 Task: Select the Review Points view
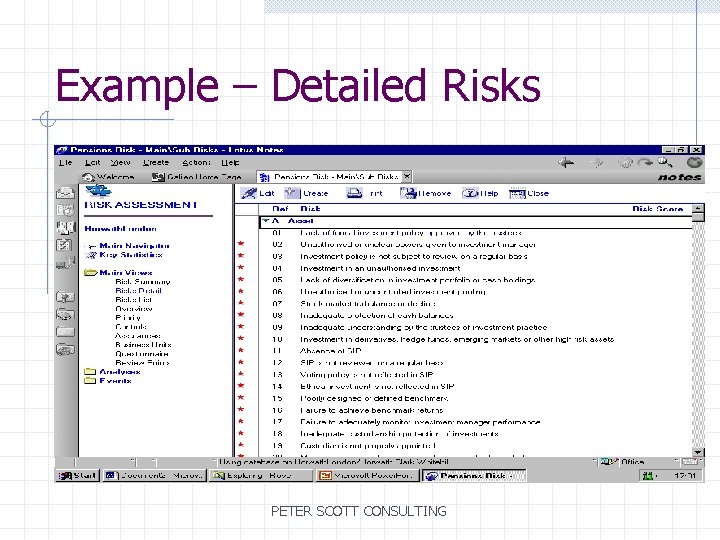[x=142, y=362]
